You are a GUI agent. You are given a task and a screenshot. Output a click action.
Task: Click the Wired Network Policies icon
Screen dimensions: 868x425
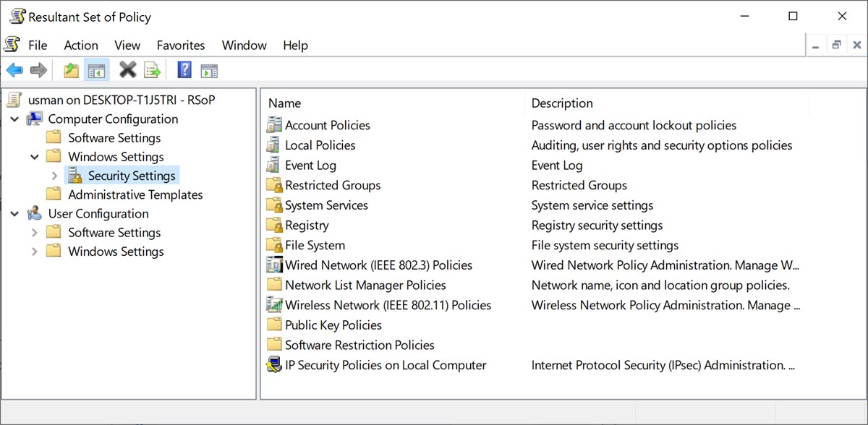[274, 265]
